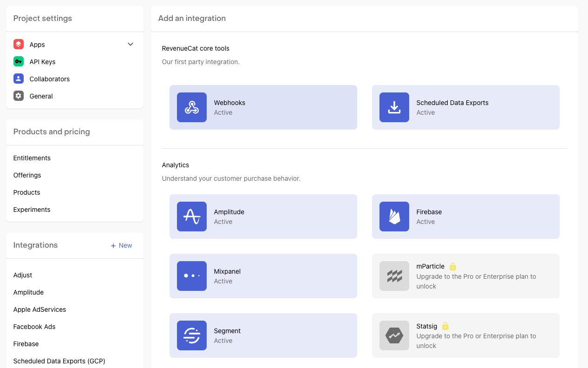
Task: Select the locked mParticle icon
Action: [x=394, y=276]
